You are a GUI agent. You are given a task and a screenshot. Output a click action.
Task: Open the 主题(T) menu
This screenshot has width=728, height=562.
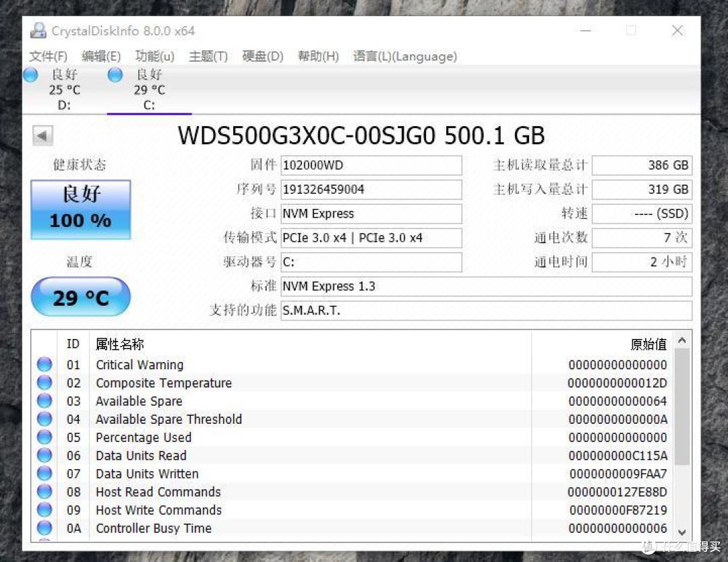point(208,56)
